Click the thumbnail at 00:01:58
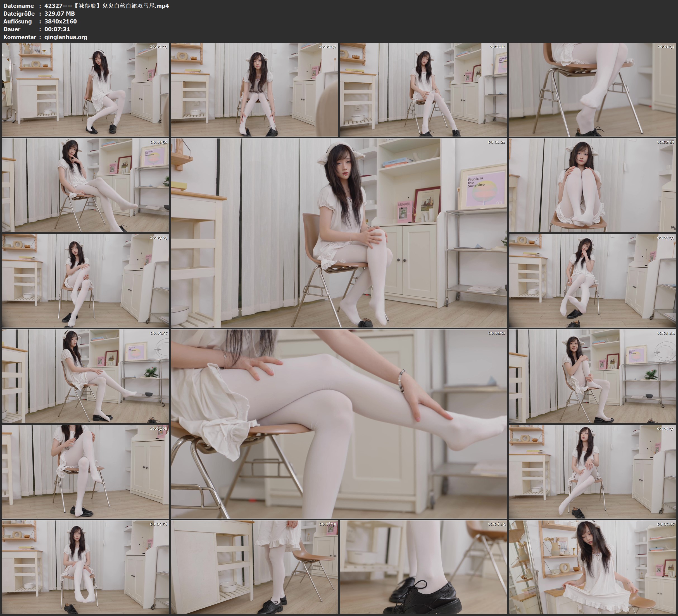This screenshot has height=616, width=678. point(85,185)
